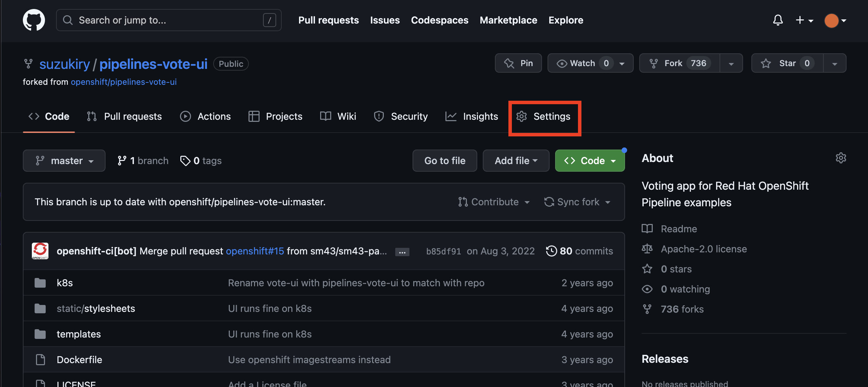Open Marketplace in top navigation

pos(508,20)
